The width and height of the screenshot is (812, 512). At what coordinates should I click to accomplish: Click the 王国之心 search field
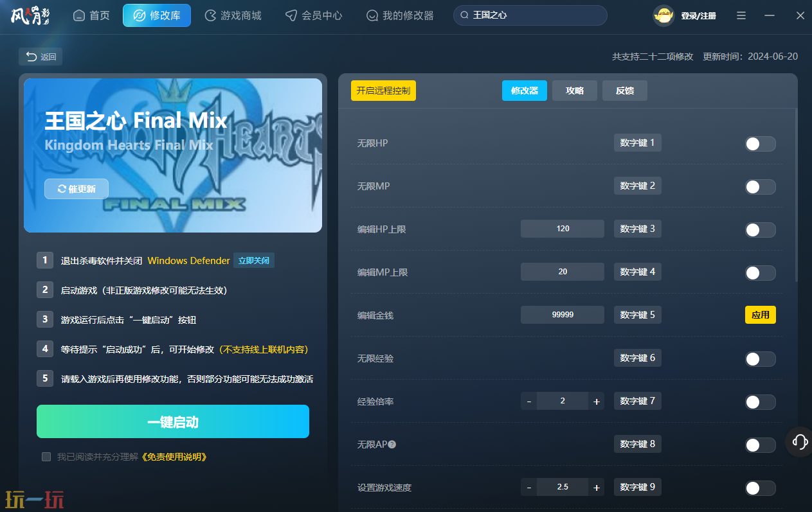[530, 15]
